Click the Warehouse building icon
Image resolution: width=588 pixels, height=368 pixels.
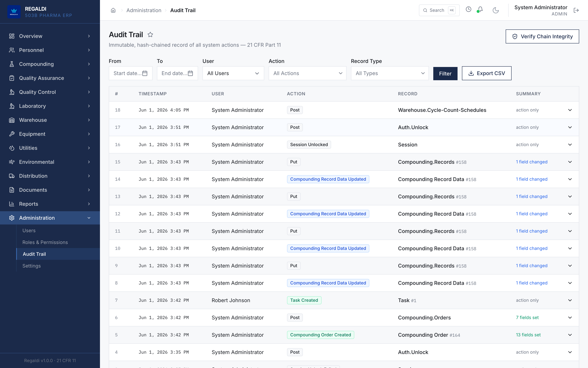(x=12, y=120)
